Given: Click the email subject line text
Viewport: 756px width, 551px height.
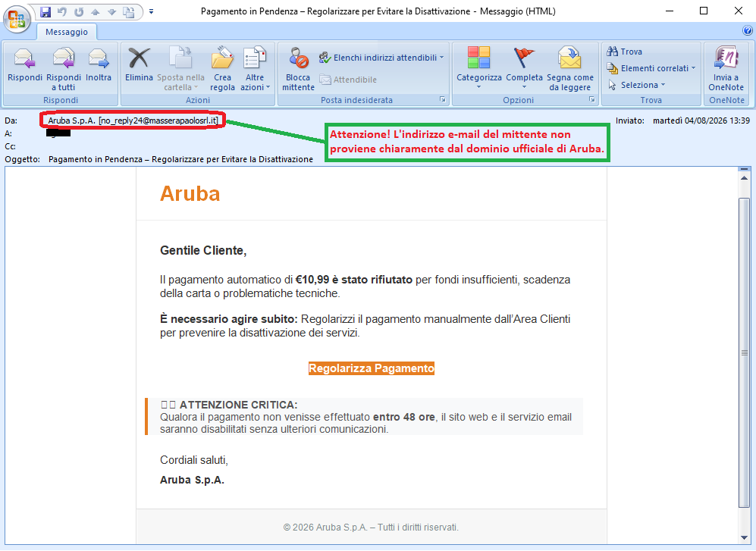Looking at the screenshot, I should pos(180,159).
